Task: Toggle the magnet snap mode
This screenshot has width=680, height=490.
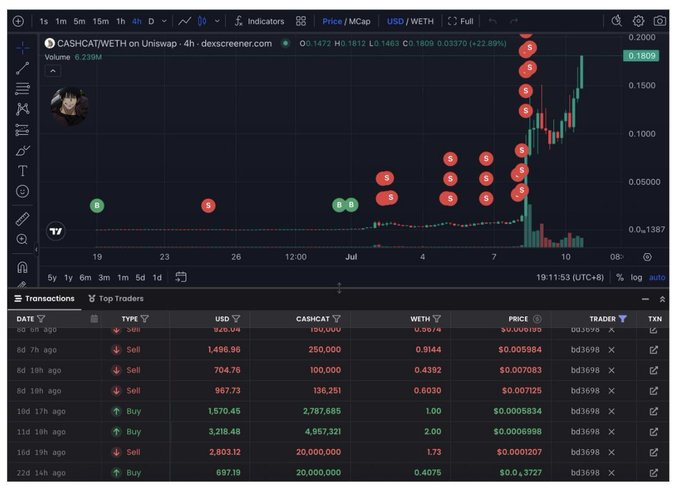Action: 23,267
